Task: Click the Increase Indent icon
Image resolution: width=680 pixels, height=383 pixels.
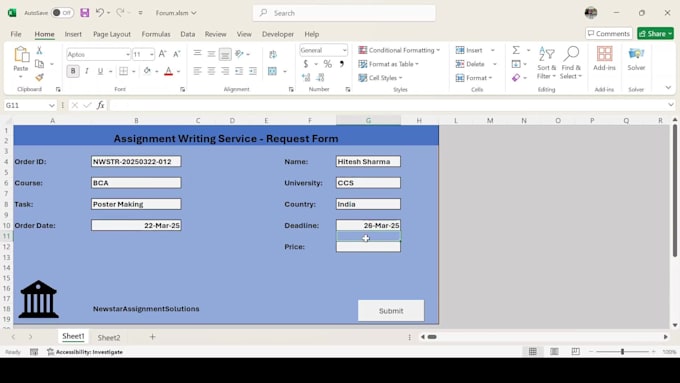Action: pos(253,71)
